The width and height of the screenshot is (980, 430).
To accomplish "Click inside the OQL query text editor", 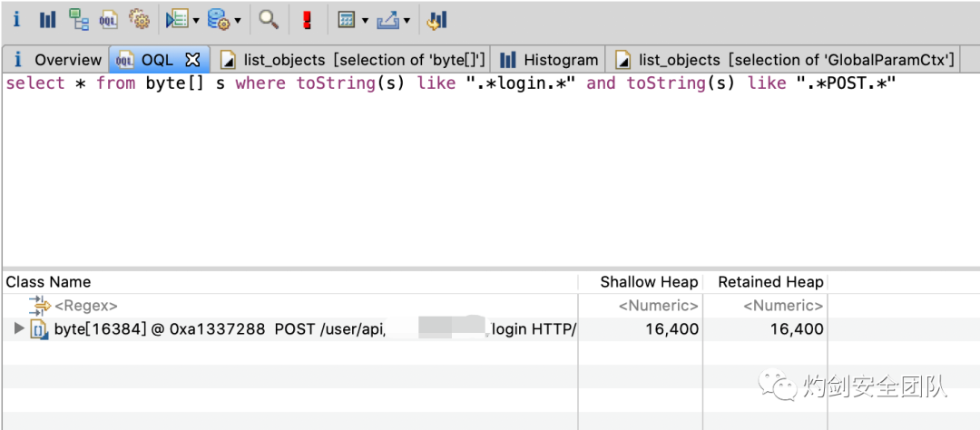I will 490,169.
